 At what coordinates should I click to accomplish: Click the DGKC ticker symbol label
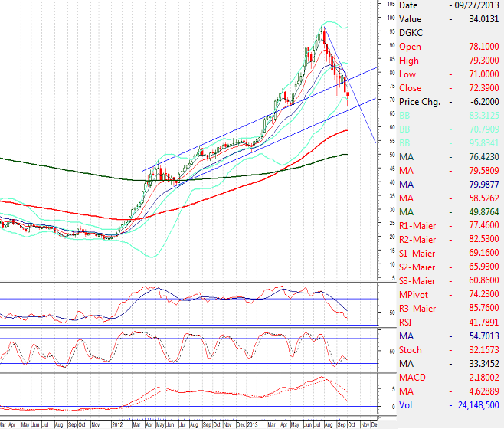[x=411, y=34]
